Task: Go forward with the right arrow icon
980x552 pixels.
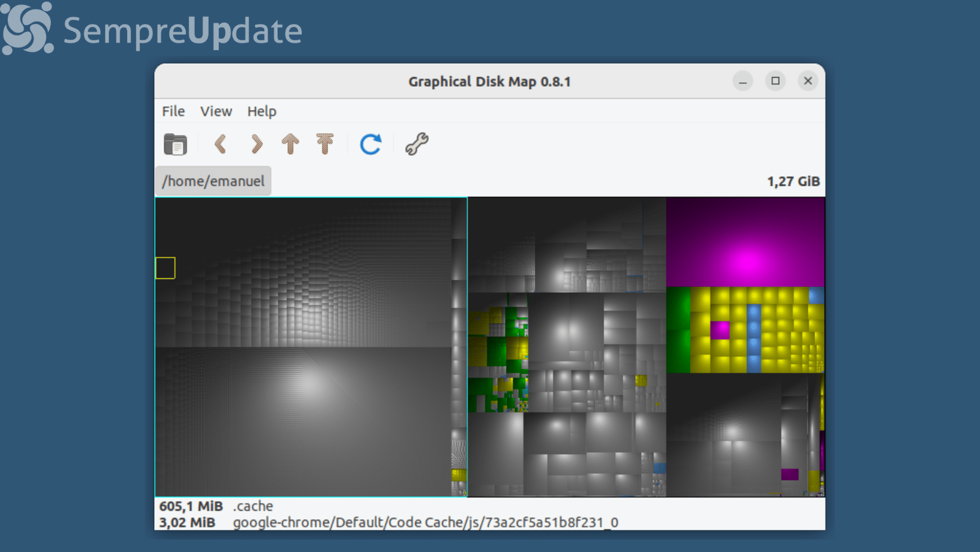Action: (x=256, y=144)
